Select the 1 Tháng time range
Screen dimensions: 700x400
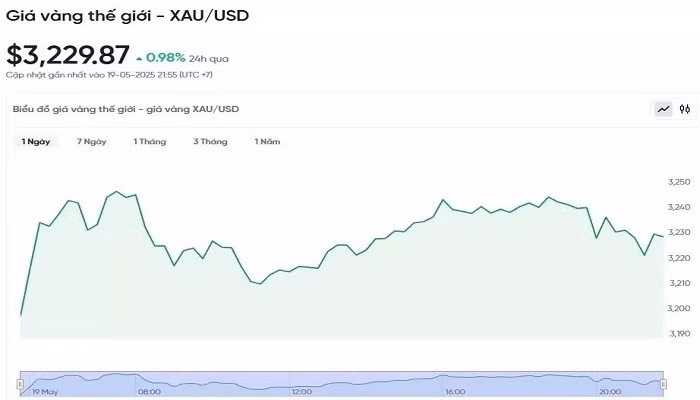150,142
